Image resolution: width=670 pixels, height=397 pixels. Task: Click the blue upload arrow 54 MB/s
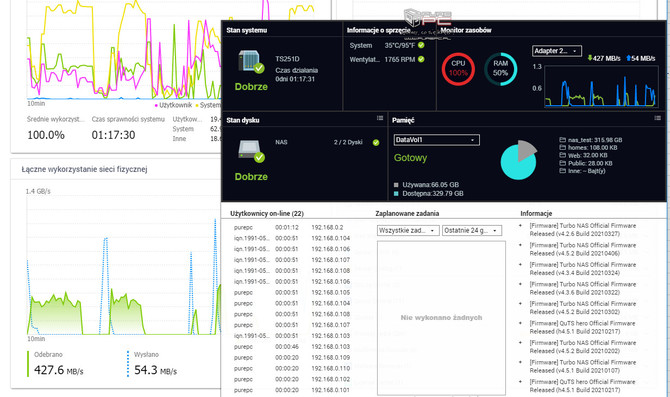click(x=629, y=58)
